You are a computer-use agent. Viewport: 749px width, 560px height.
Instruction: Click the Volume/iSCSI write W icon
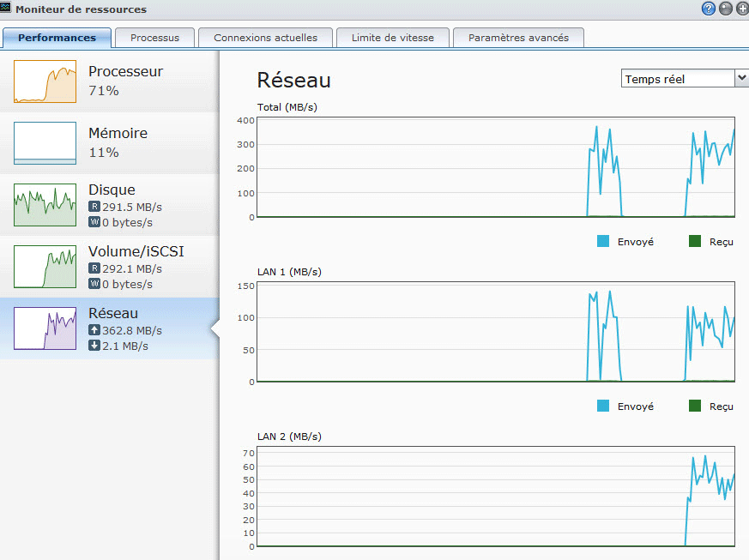point(94,284)
